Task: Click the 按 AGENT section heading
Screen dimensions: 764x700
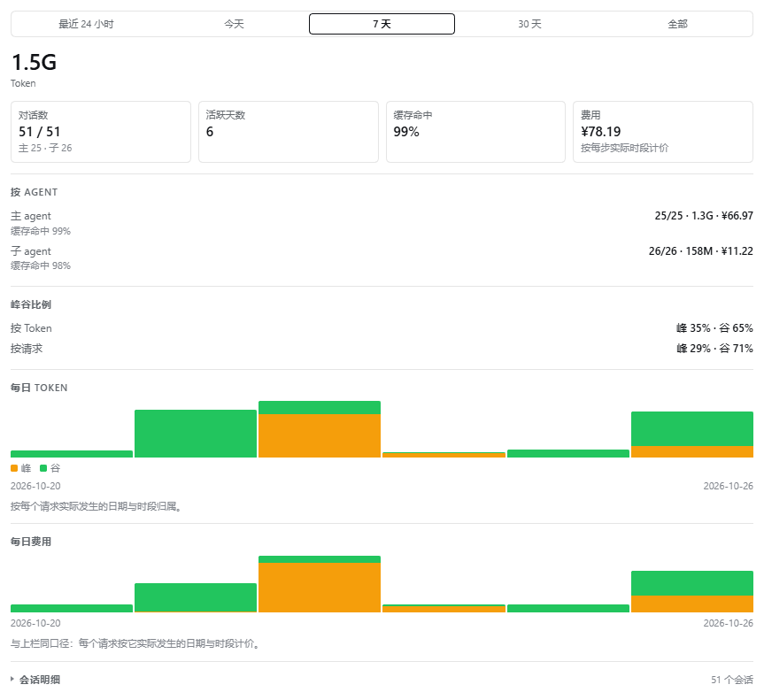Action: click(x=35, y=192)
